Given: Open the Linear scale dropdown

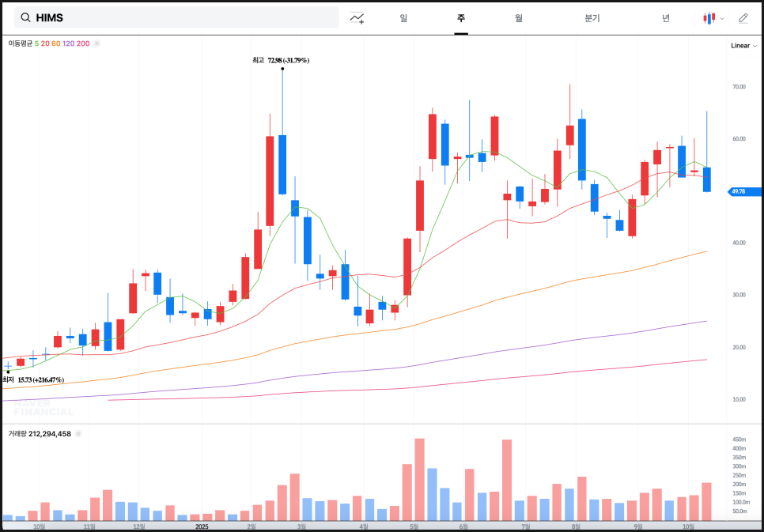Looking at the screenshot, I should pos(743,46).
